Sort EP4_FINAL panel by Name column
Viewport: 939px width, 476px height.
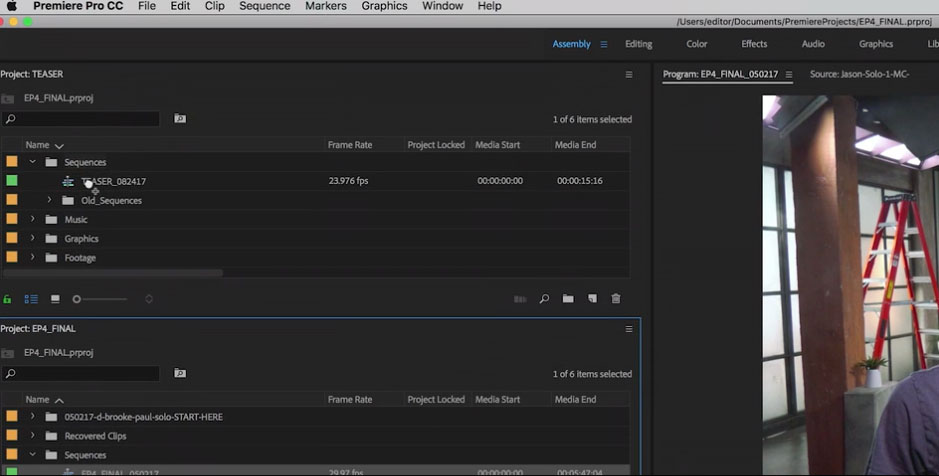pyautogui.click(x=37, y=399)
